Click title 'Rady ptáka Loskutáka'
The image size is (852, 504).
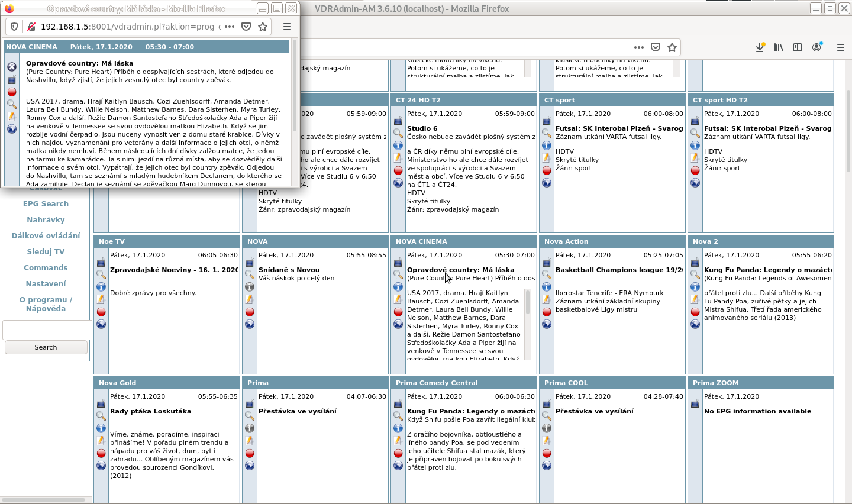[150, 411]
